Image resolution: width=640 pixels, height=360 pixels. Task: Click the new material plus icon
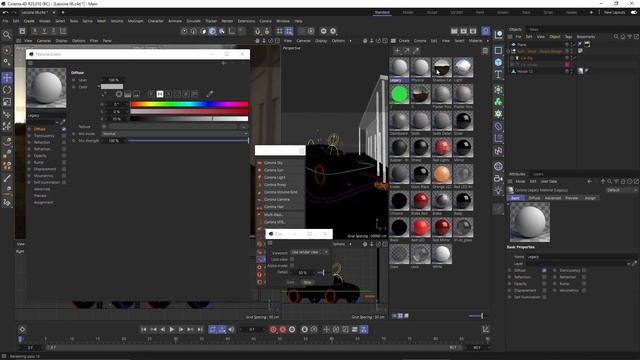397,51
